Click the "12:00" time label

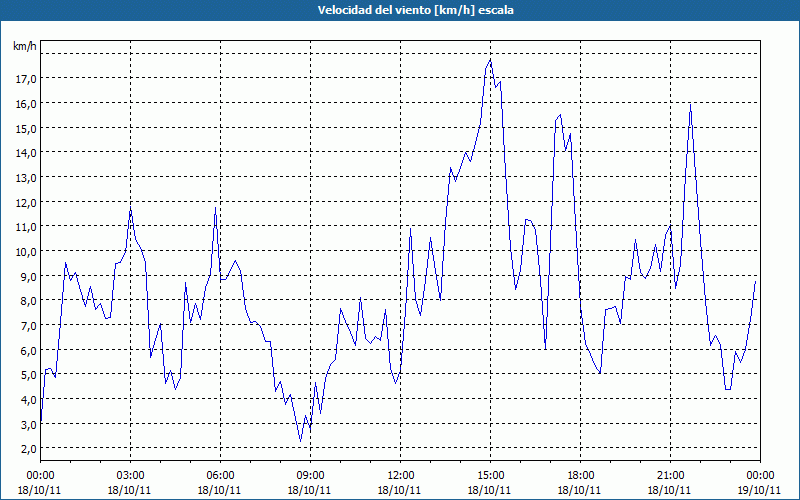pyautogui.click(x=401, y=476)
